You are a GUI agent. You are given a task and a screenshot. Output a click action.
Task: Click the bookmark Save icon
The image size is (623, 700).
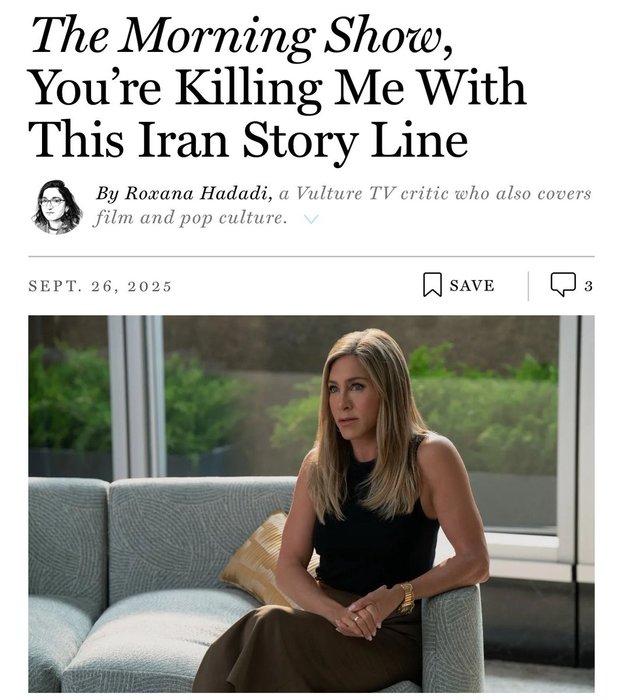[432, 285]
